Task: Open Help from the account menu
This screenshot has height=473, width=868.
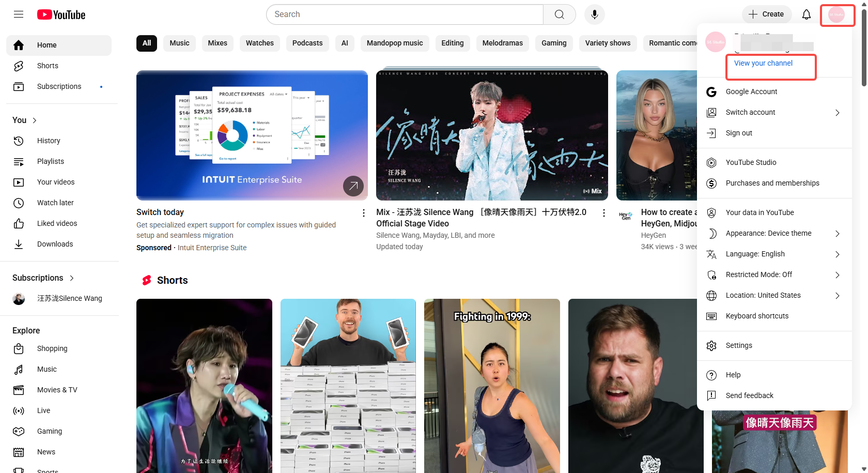Action: (774, 375)
